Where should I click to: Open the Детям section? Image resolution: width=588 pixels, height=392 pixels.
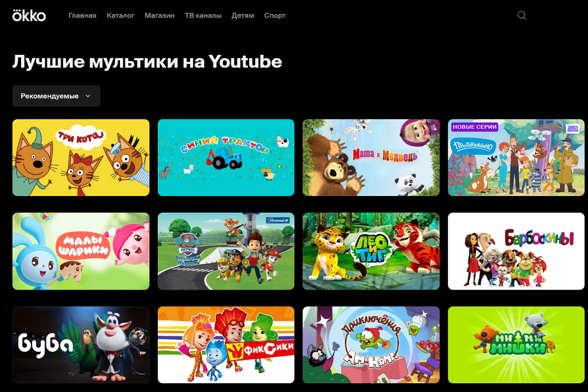(243, 16)
